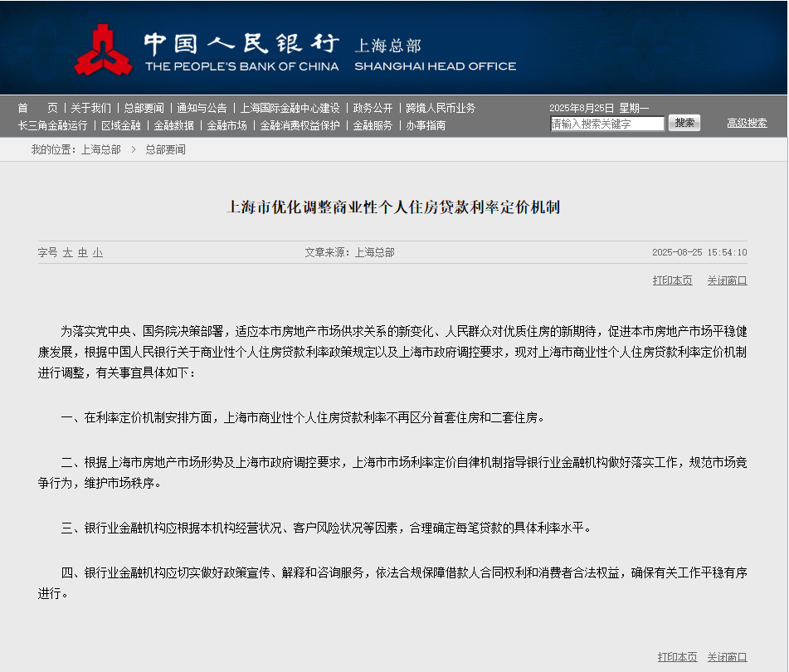The image size is (789, 672).
Task: Open the 首页 home menu item
Action: coord(37,108)
